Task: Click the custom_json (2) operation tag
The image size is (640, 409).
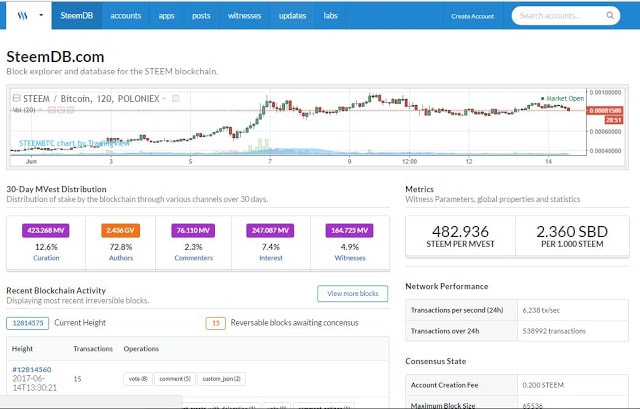Action: (x=221, y=379)
